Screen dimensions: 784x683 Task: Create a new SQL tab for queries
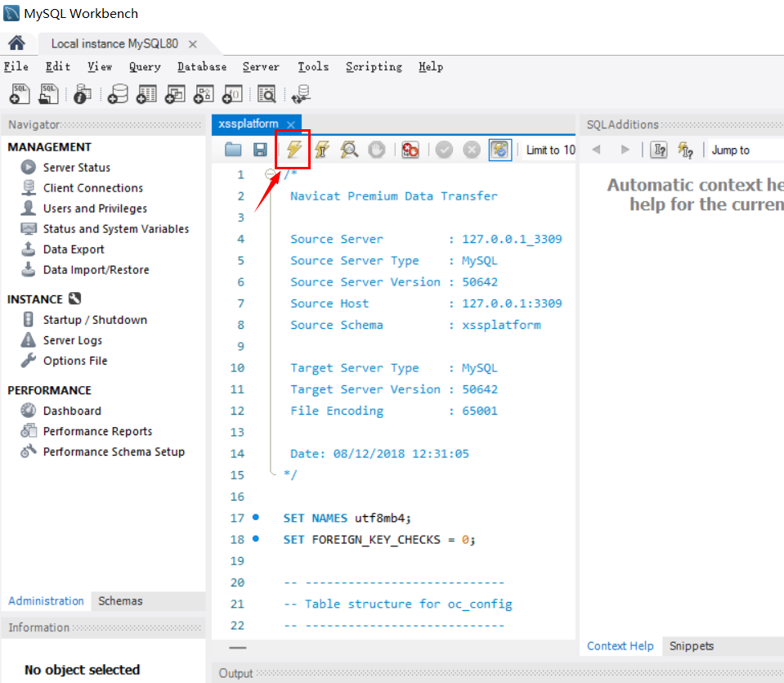(20, 93)
